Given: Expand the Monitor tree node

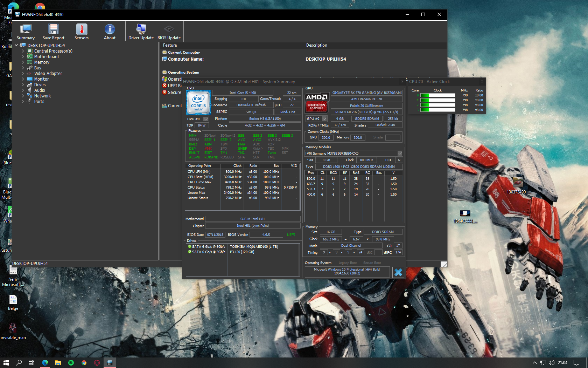Looking at the screenshot, I should [23, 79].
